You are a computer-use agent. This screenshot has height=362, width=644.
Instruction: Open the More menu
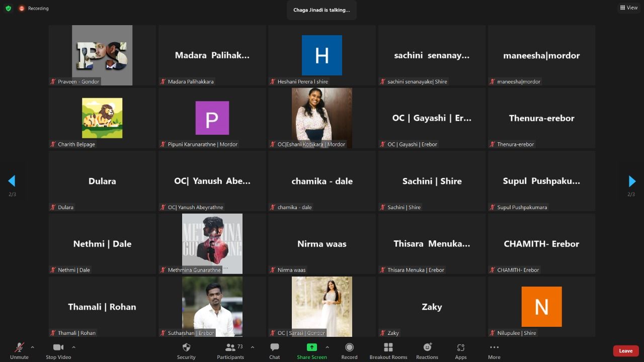pos(494,350)
